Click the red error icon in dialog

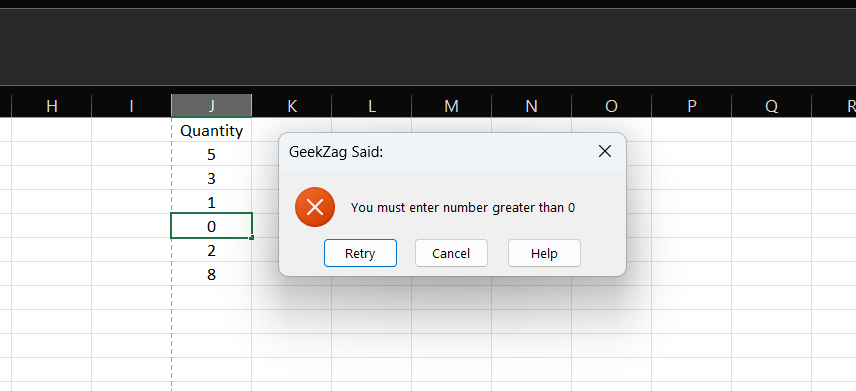click(314, 207)
